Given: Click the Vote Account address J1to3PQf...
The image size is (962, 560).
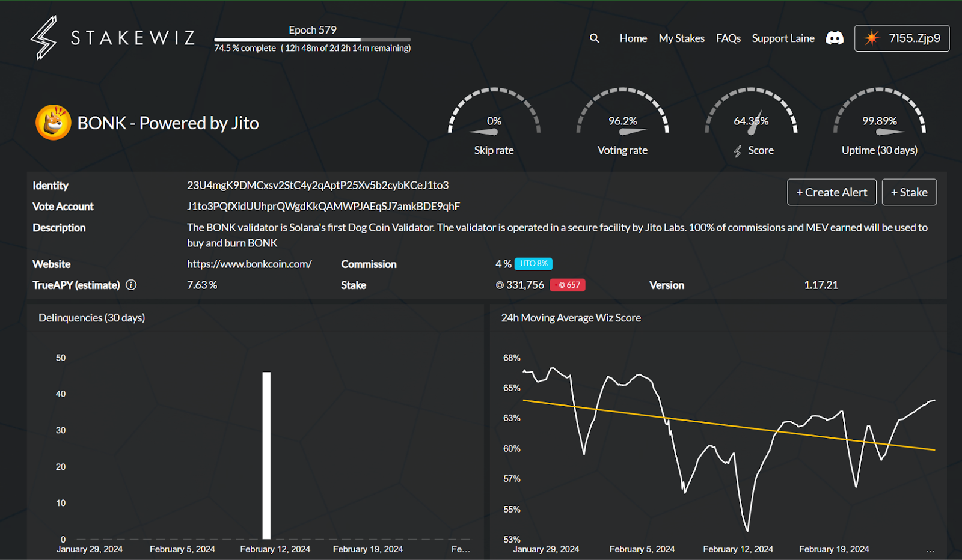Looking at the screenshot, I should (323, 207).
